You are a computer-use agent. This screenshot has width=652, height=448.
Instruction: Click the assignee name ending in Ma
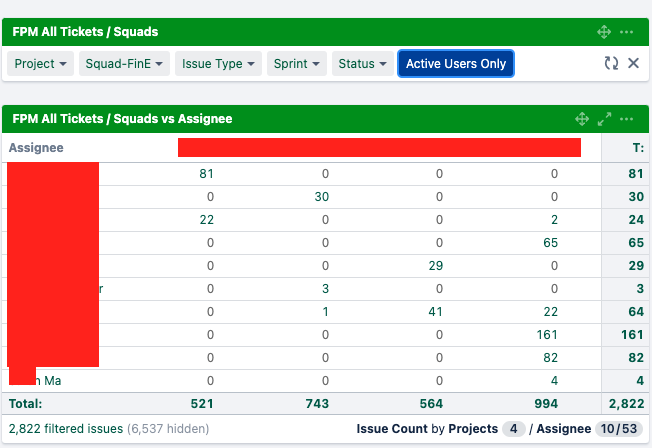click(48, 381)
